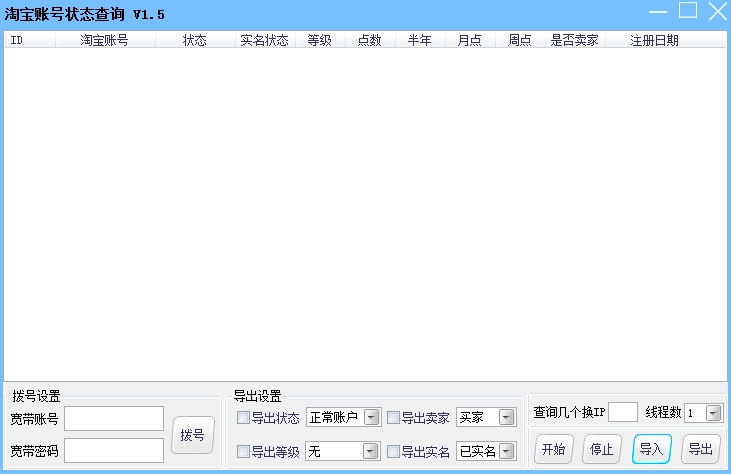Screen dimensions: 731x474
Task: Close the 淘宝账号状态查询 window
Action: point(718,11)
